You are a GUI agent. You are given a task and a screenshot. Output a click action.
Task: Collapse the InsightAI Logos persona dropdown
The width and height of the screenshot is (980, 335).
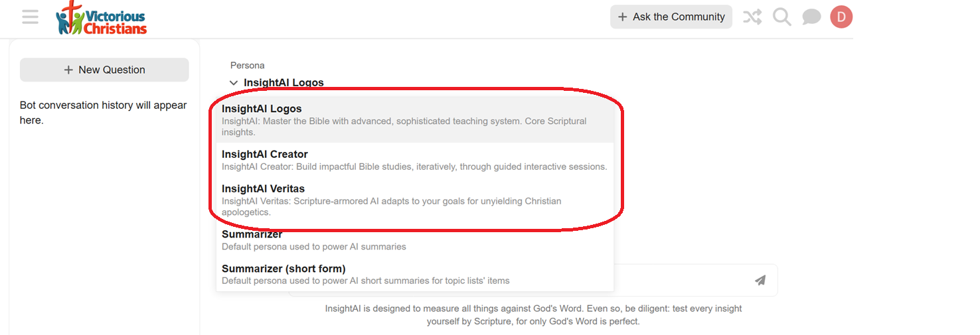[x=277, y=83]
